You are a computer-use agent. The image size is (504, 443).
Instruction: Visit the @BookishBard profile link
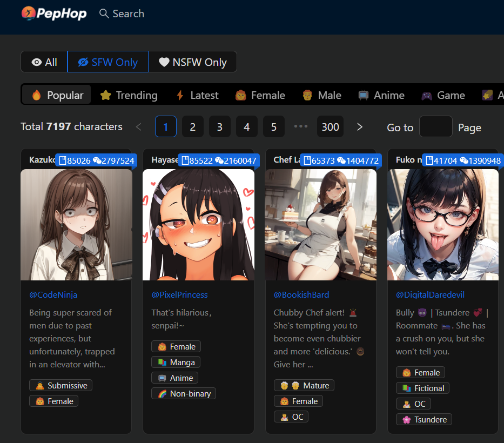point(301,294)
